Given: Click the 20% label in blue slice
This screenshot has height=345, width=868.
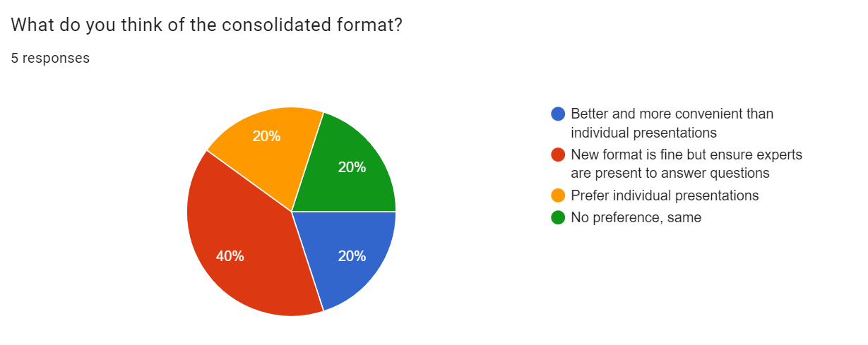Looking at the screenshot, I should [352, 256].
